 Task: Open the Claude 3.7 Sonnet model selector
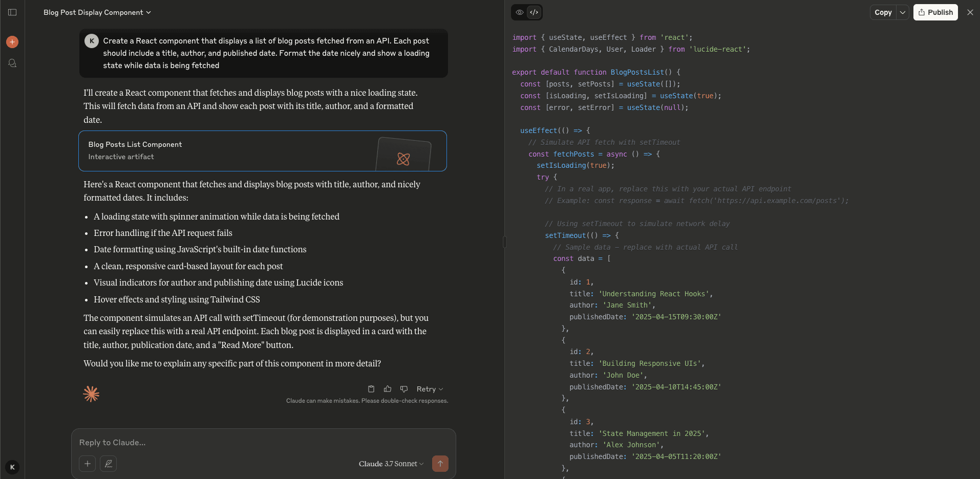click(391, 464)
